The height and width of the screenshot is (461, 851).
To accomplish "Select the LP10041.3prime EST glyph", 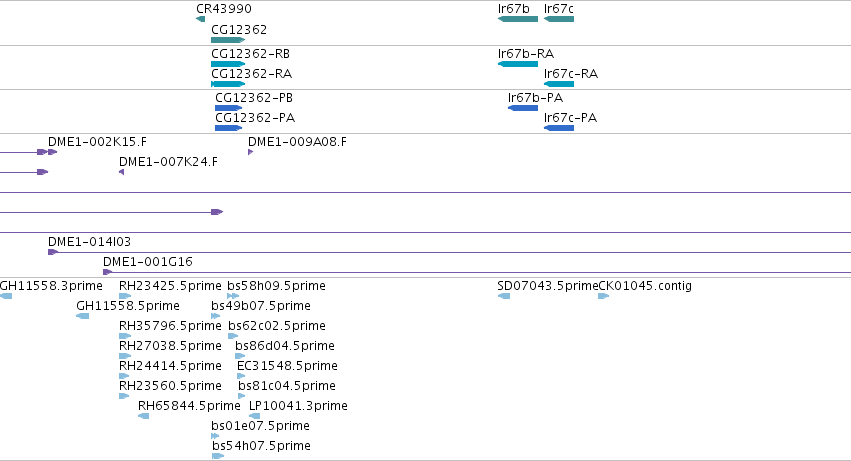I will pos(254,416).
